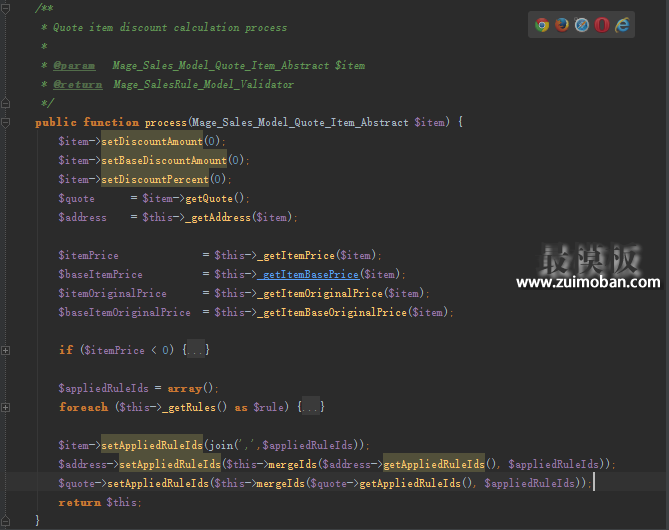Viewport: 669px width, 530px height.
Task: Click the $appliedRuleIds = array() line
Action: tap(138, 388)
